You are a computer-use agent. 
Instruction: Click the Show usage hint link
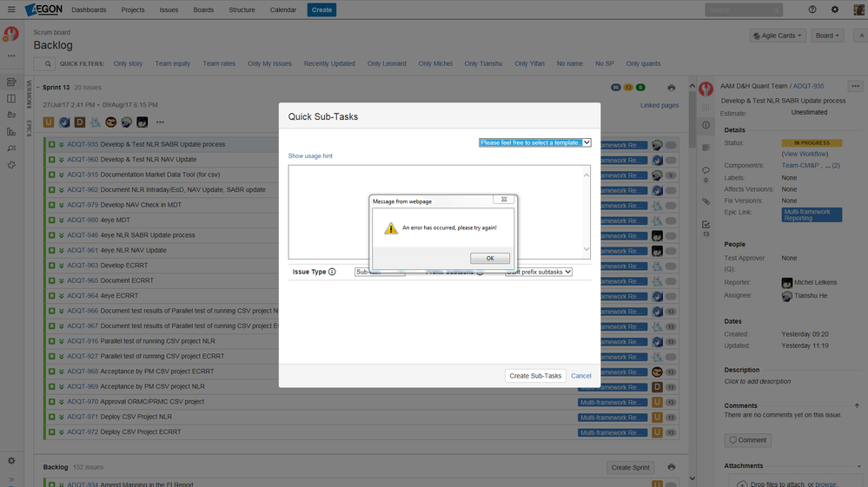pyautogui.click(x=310, y=156)
